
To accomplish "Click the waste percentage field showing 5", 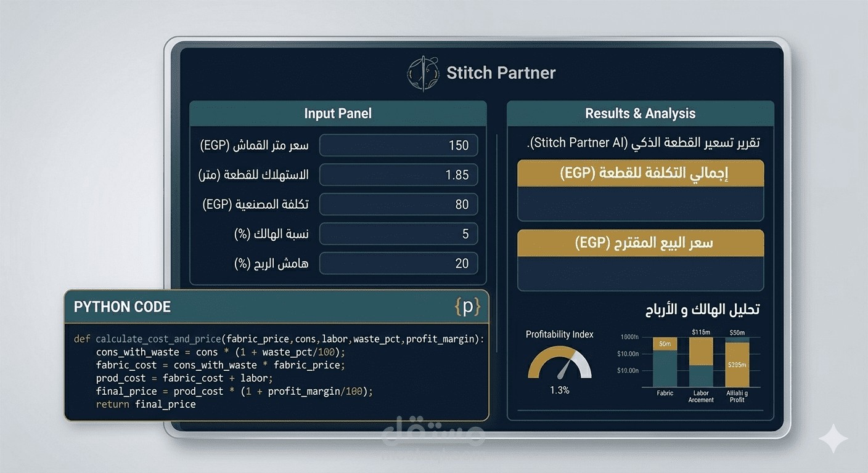I will click(x=398, y=234).
